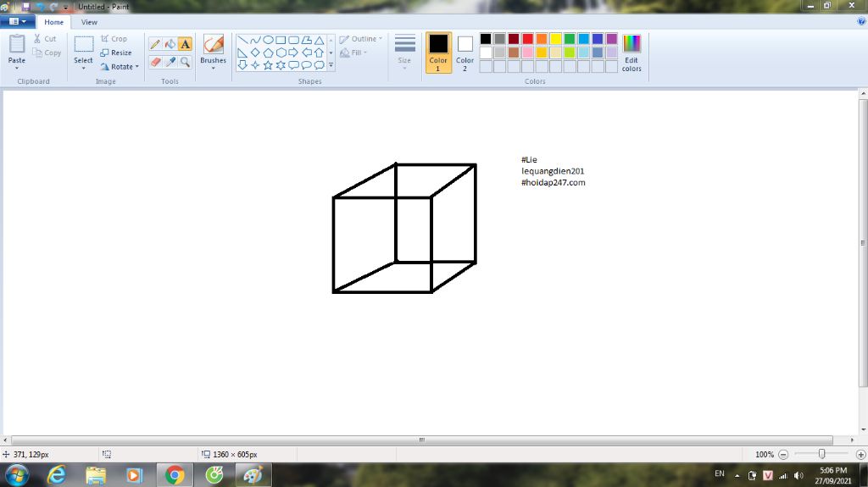
Task: Choose the Curve shape
Action: (x=255, y=40)
